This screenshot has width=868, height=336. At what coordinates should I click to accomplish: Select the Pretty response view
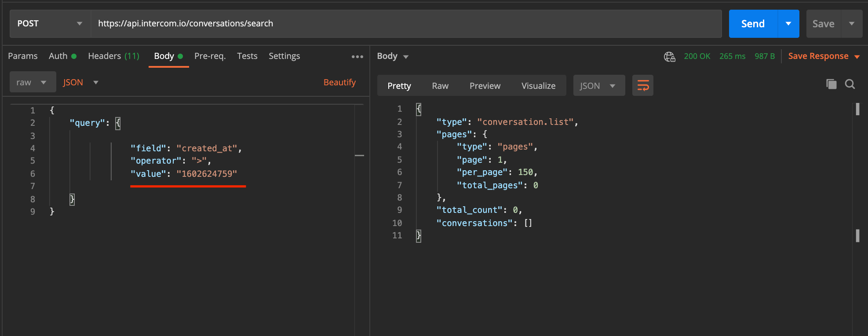(x=399, y=86)
